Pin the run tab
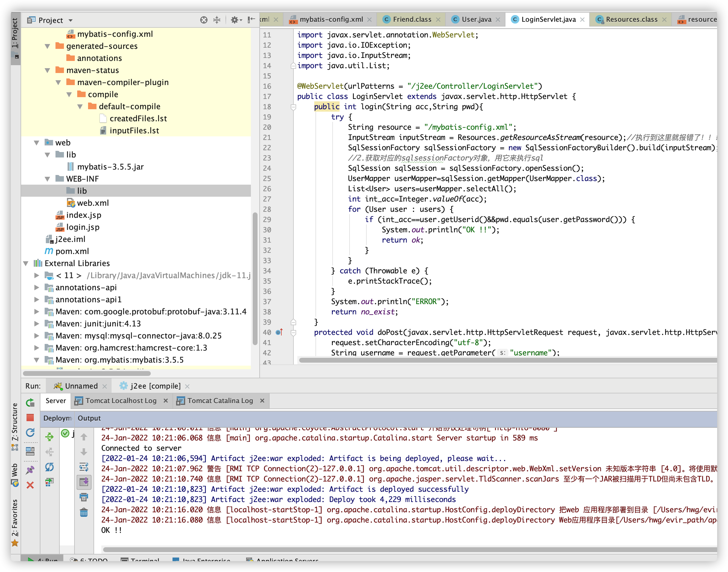The width and height of the screenshot is (728, 572). pos(30,470)
